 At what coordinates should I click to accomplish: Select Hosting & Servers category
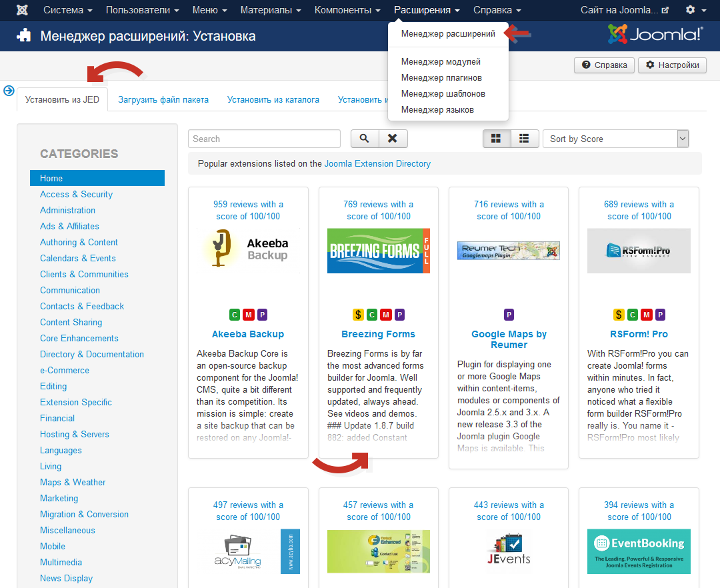point(75,434)
